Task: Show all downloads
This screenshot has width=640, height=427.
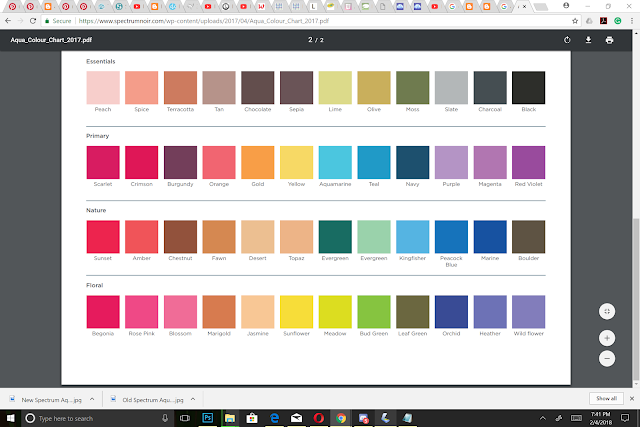Action: click(x=606, y=398)
